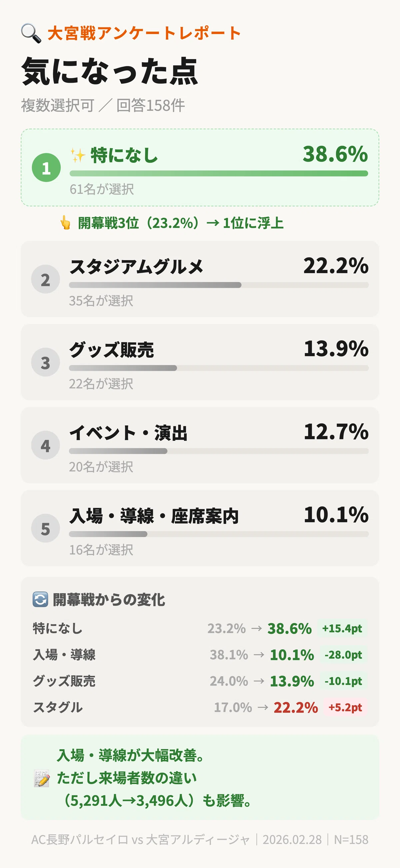Click the gray rank 2 badge
Viewport: 400px width, 868px height.
(45, 279)
